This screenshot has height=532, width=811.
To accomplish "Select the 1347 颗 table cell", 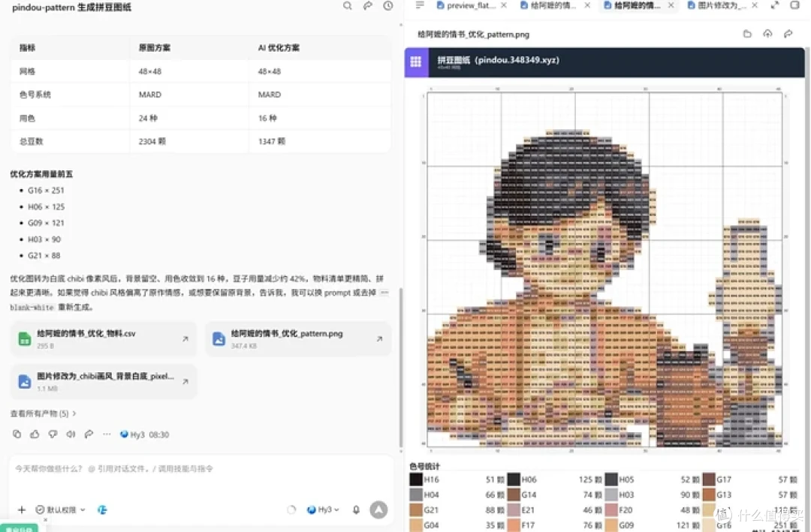I will 272,141.
